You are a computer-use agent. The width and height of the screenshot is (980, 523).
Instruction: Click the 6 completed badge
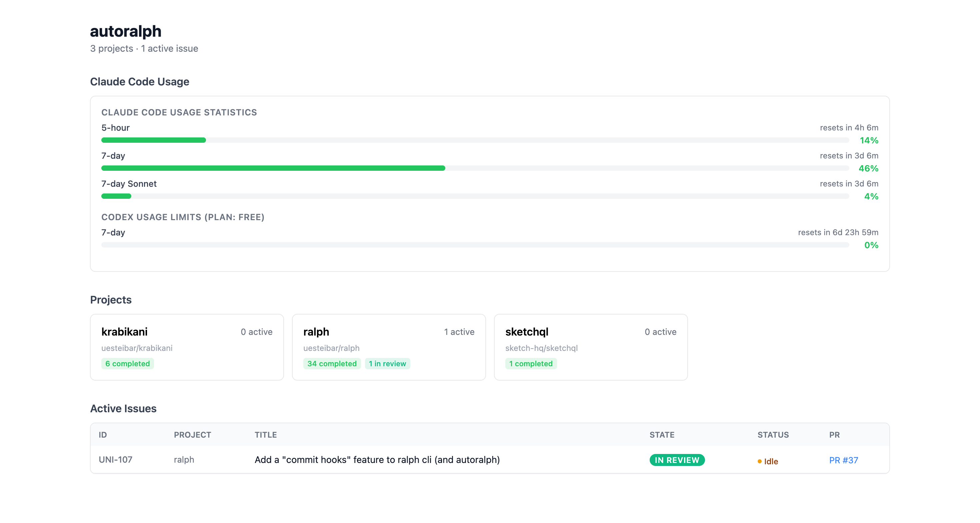(x=127, y=363)
